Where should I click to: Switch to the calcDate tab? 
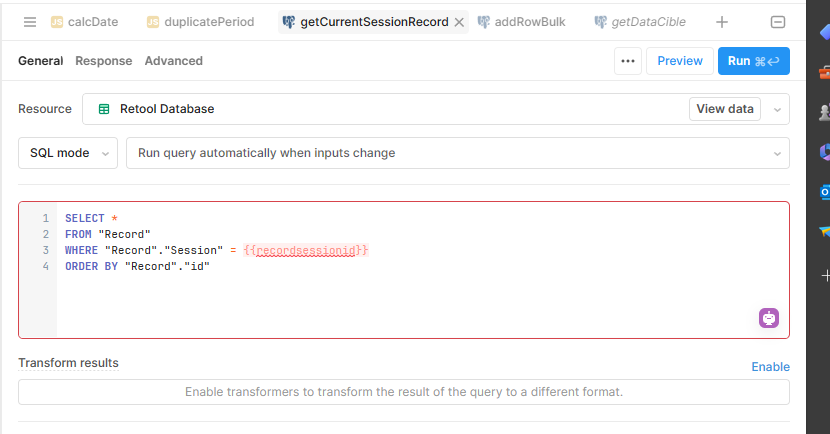(85, 22)
